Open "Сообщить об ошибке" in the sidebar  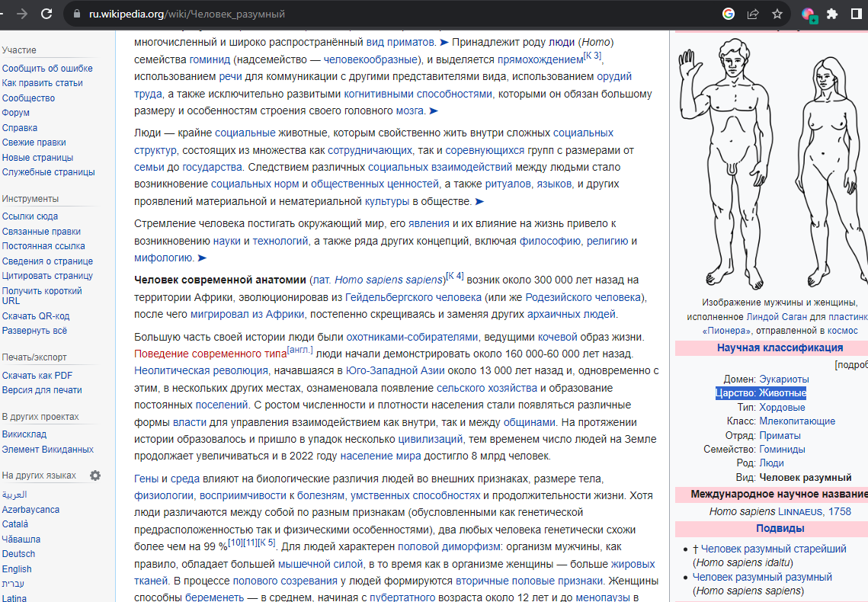coord(47,68)
